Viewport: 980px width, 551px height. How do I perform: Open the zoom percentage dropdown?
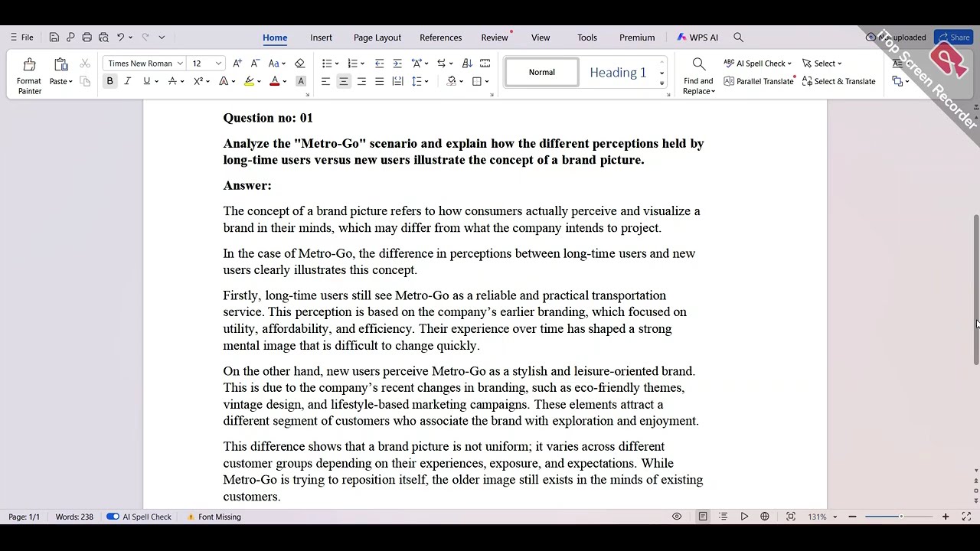(835, 517)
